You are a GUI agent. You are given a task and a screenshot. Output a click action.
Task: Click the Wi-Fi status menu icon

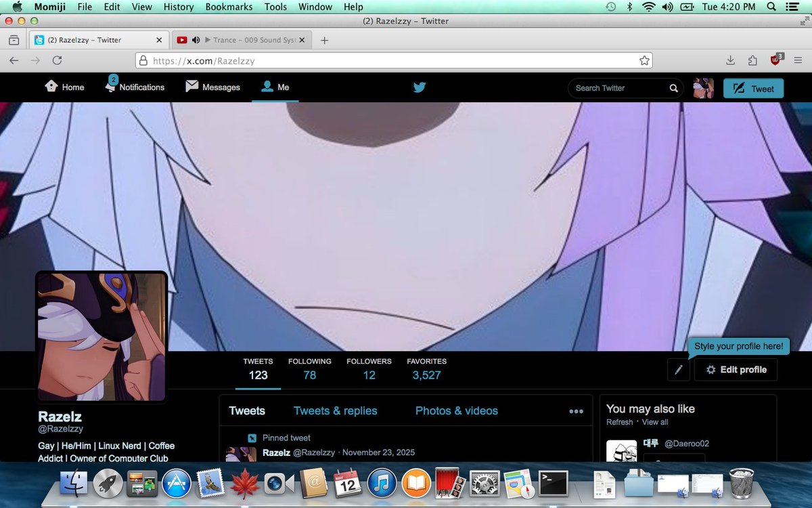[649, 7]
